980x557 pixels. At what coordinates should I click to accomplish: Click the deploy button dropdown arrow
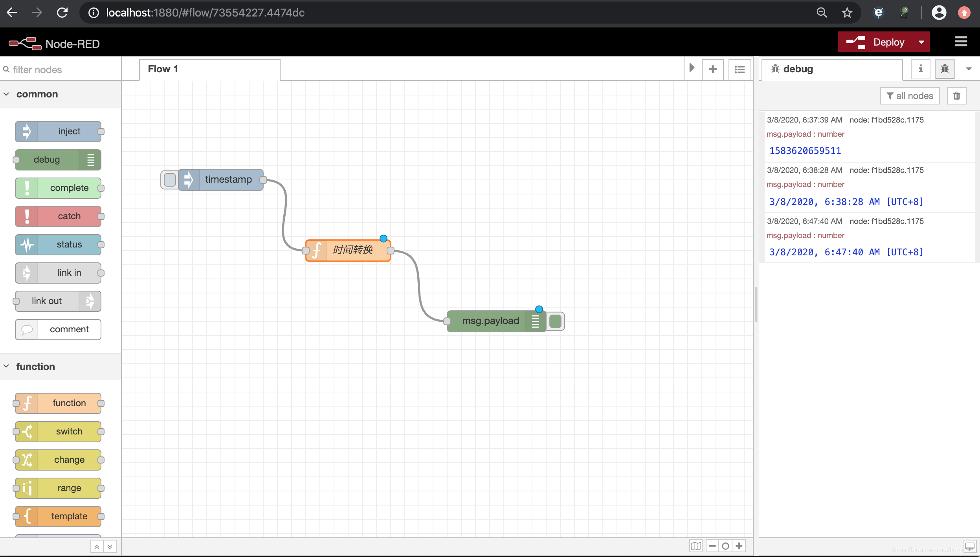pos(921,42)
